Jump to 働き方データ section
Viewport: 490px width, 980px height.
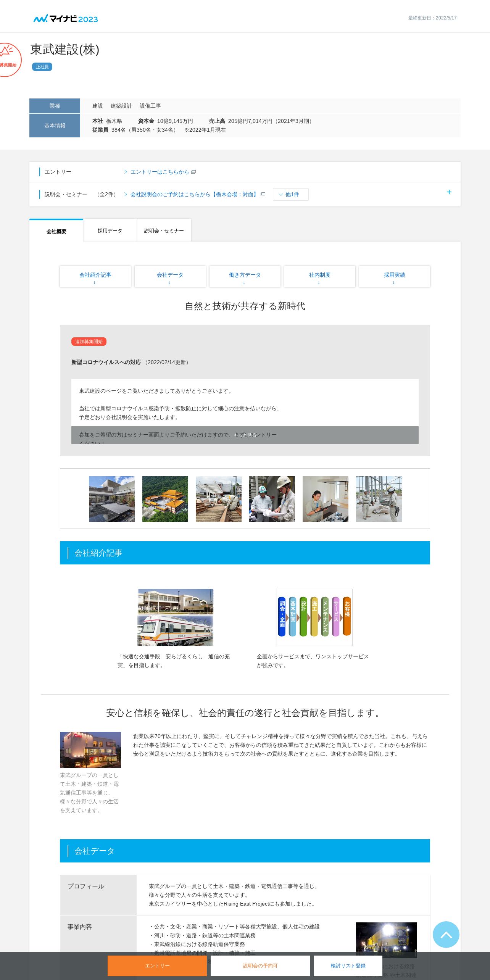(x=245, y=276)
